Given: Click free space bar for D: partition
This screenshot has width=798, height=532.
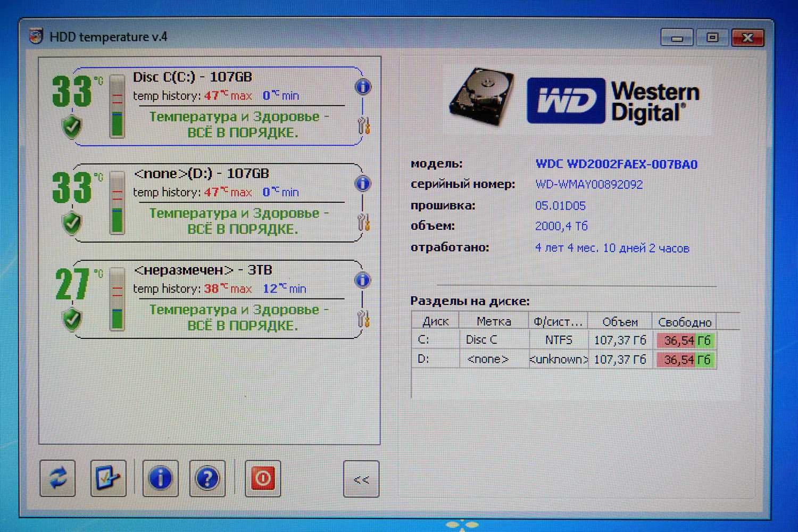Looking at the screenshot, I should [687, 360].
